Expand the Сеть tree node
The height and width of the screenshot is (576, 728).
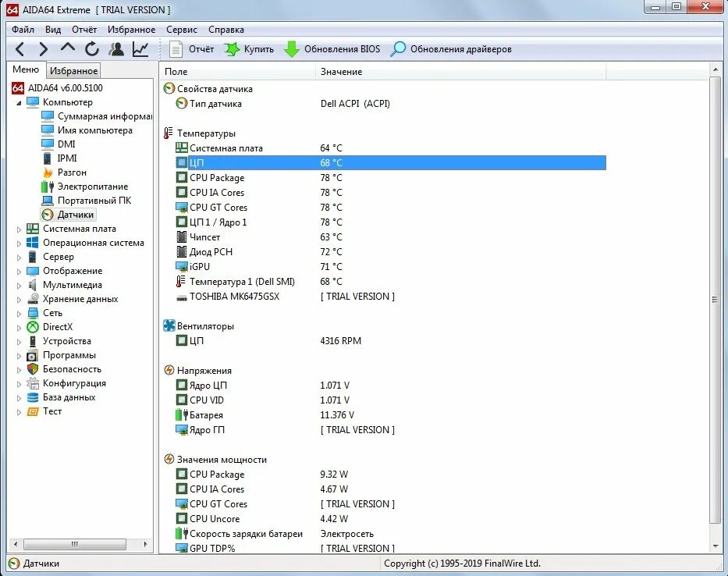tap(19, 313)
